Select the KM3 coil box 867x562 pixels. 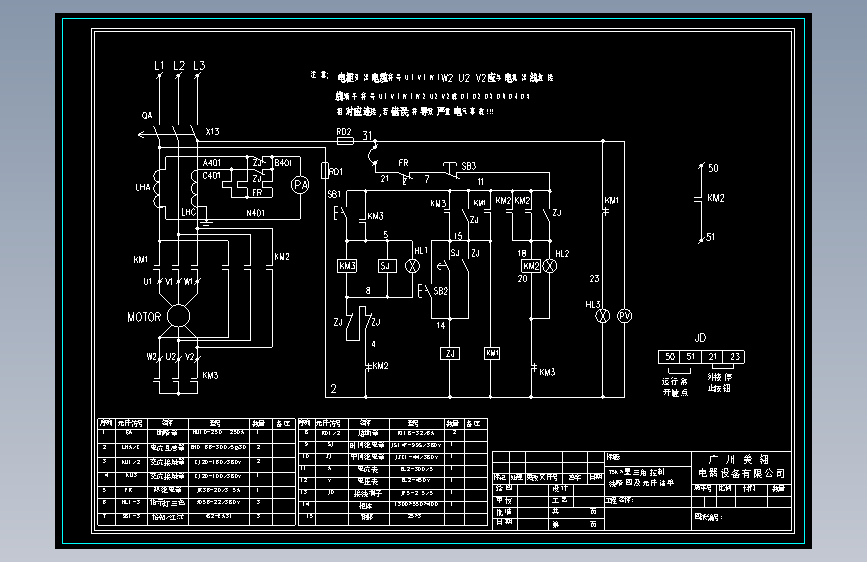click(x=347, y=266)
